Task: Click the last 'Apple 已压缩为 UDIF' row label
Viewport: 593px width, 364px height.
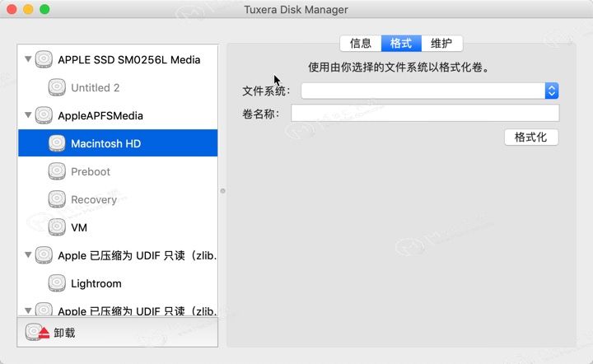Action: 138,311
